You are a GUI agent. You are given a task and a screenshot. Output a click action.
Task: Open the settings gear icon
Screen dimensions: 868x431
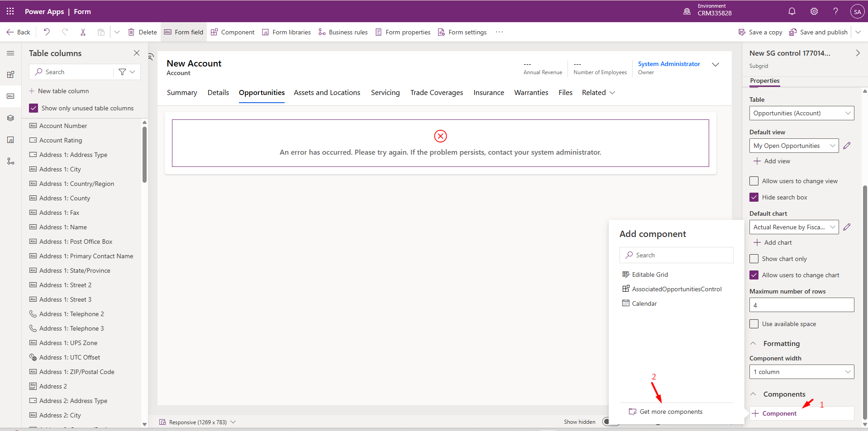814,12
